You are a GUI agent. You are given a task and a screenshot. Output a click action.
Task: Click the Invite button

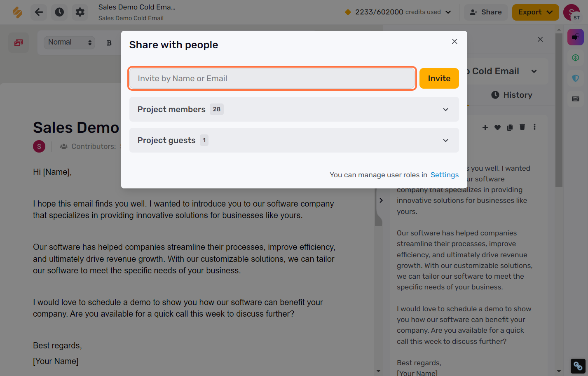click(439, 78)
